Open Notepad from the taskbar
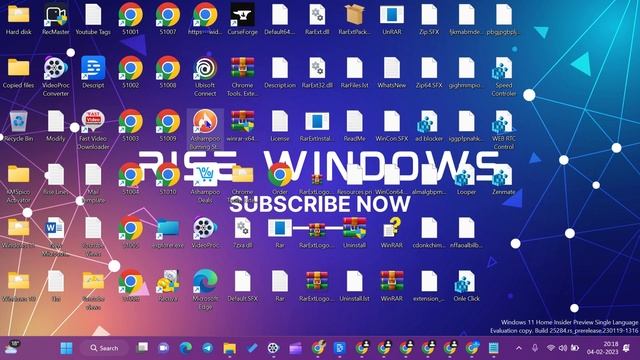 point(493,348)
